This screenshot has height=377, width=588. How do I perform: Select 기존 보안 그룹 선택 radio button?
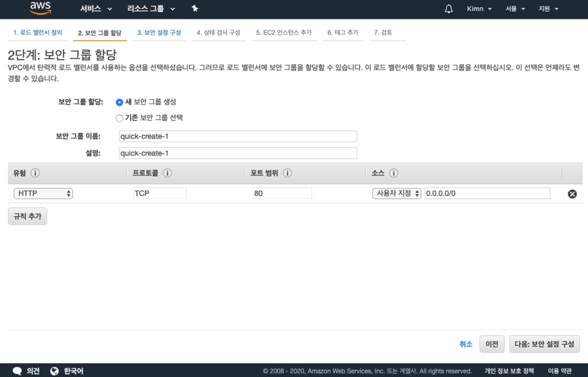tap(119, 118)
